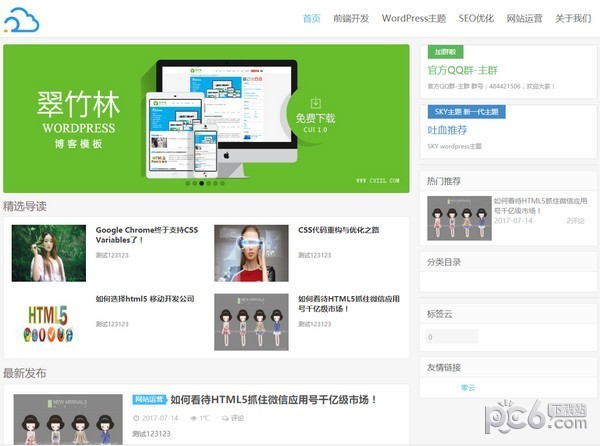The image size is (600, 446).
Task: Open the 零云 friendly link
Action: tap(468, 387)
